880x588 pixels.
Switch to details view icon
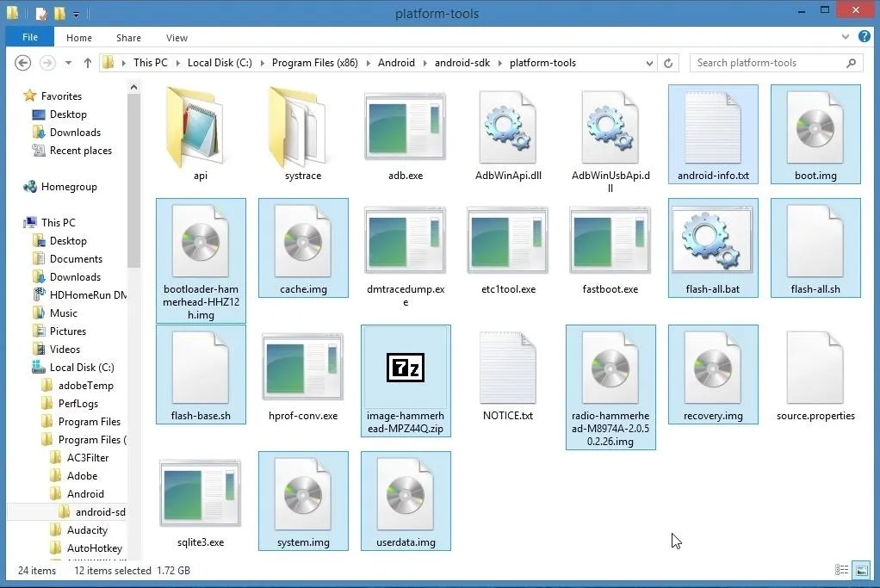(842, 570)
